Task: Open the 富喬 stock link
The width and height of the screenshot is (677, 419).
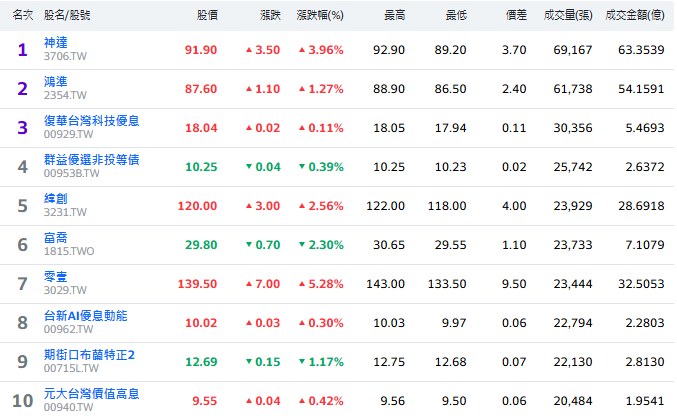Action: coord(56,238)
